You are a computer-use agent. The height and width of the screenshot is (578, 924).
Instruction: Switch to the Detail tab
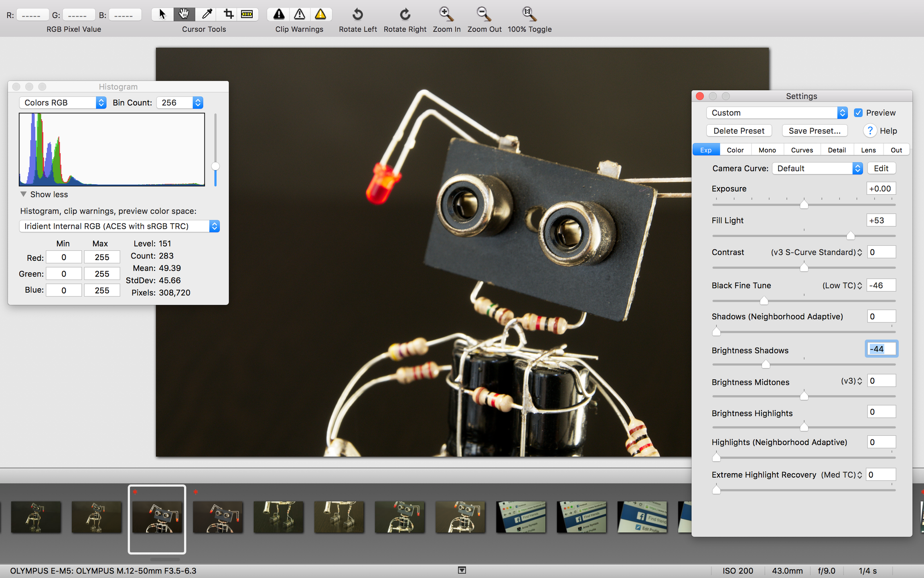(837, 150)
